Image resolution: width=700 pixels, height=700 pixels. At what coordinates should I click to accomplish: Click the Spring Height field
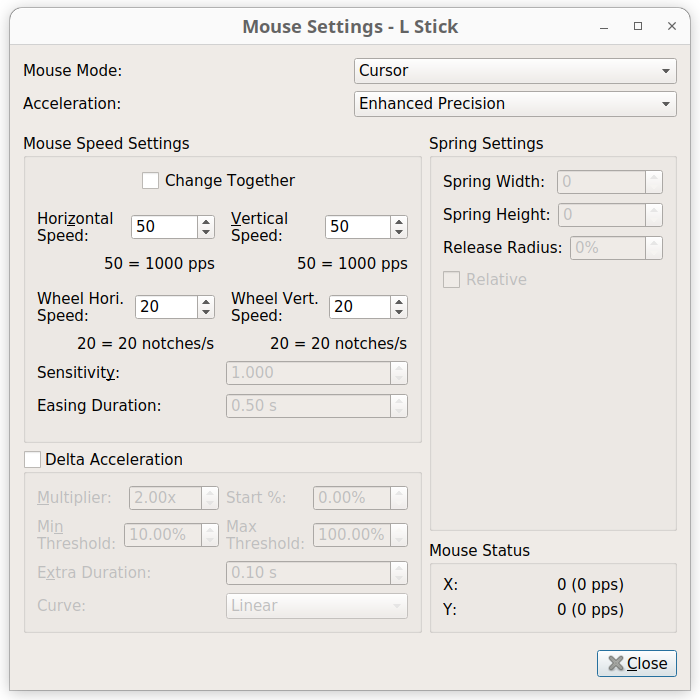point(602,215)
